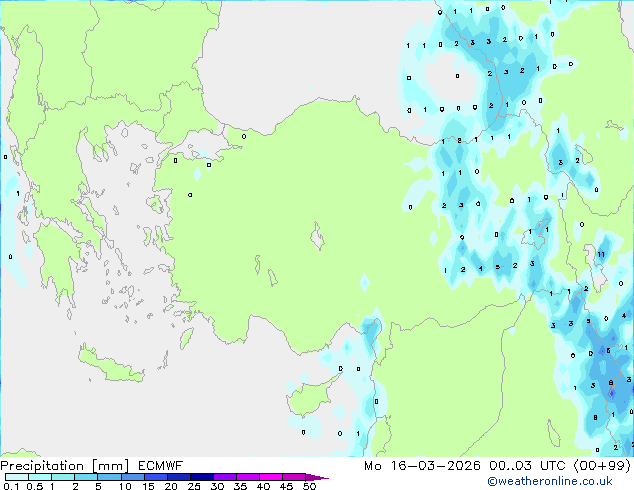The height and width of the screenshot is (490, 634).
Task: Click the 25–30 mm dark blue swatch
Action: tap(202, 477)
